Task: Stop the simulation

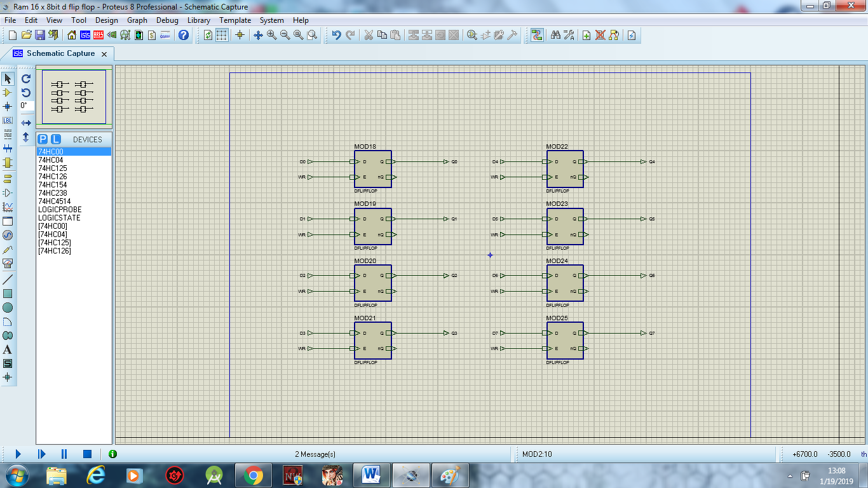Action: 88,454
